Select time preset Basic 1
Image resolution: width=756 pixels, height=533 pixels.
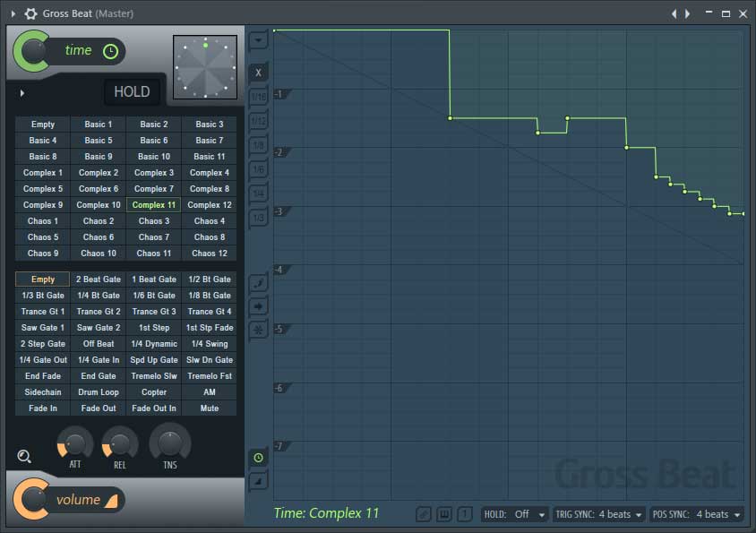click(x=99, y=125)
